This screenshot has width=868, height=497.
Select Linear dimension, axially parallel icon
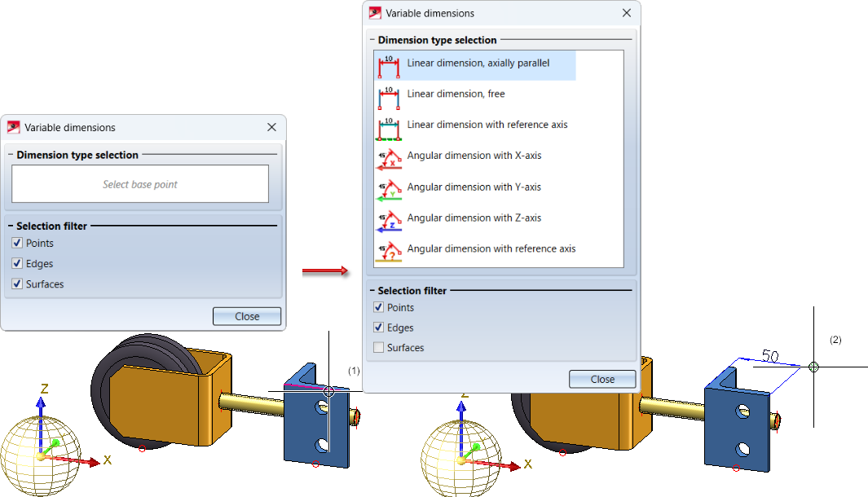(389, 67)
